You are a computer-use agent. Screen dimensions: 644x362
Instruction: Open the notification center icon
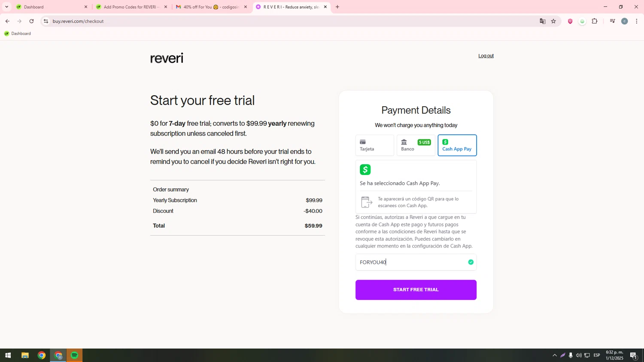[x=634, y=355]
